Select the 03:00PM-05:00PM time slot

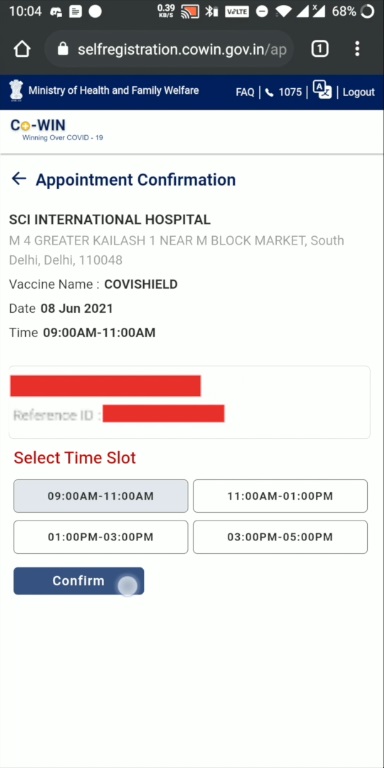(280, 537)
